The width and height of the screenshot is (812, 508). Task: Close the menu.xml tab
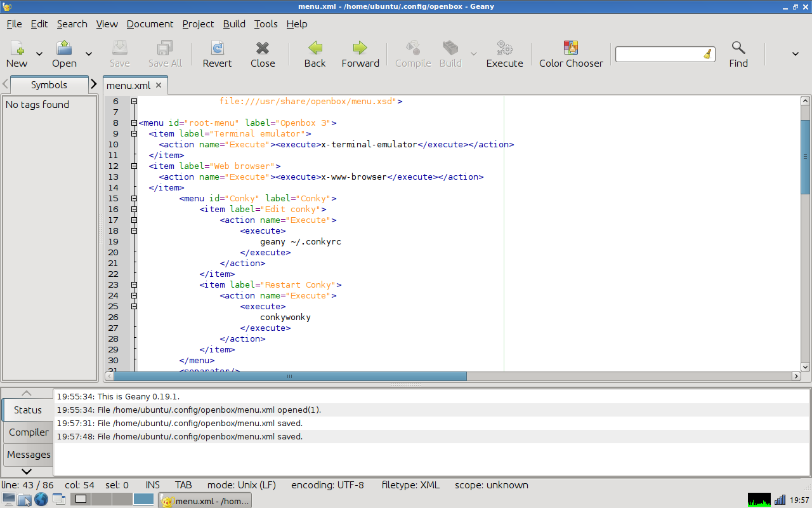coord(159,85)
